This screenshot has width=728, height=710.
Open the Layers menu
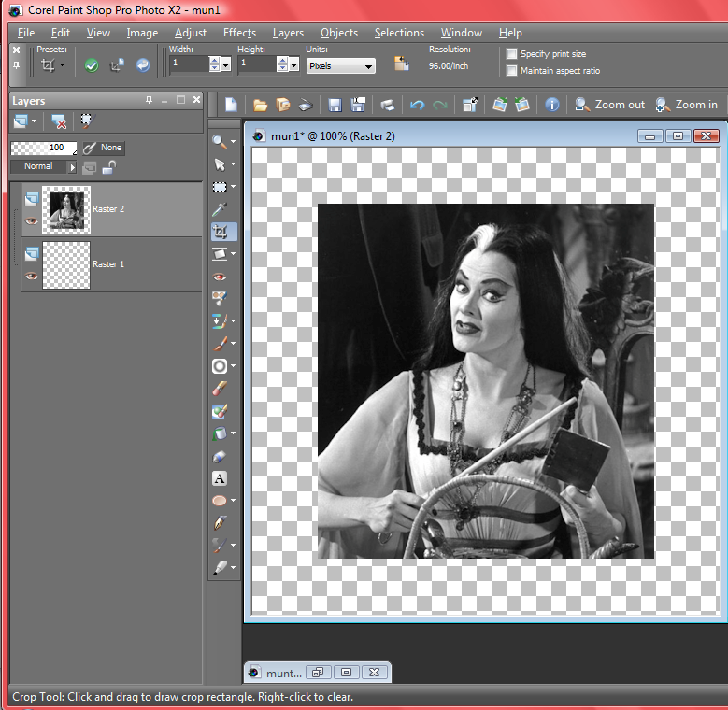(x=288, y=33)
